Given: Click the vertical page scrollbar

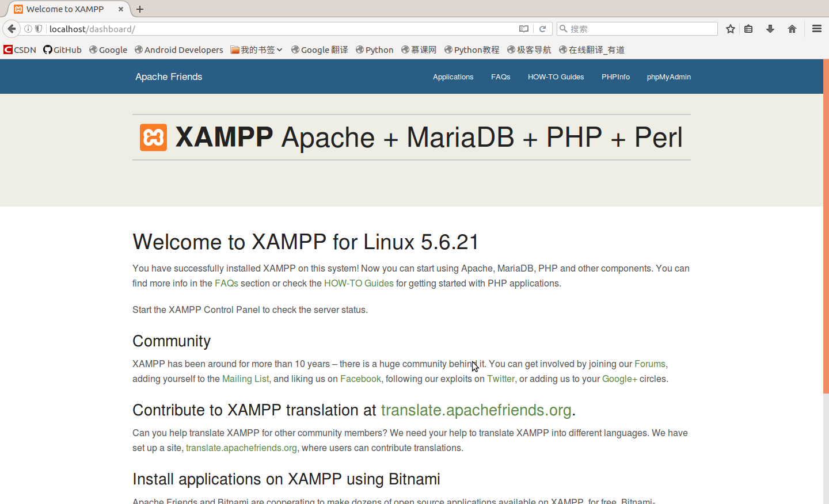Looking at the screenshot, I should click(826, 226).
